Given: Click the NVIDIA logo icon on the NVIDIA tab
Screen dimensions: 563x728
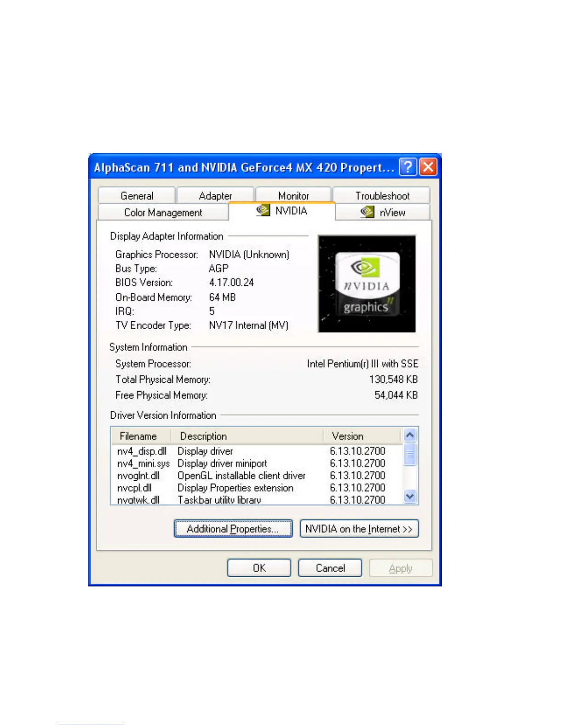Looking at the screenshot, I should (x=263, y=210).
